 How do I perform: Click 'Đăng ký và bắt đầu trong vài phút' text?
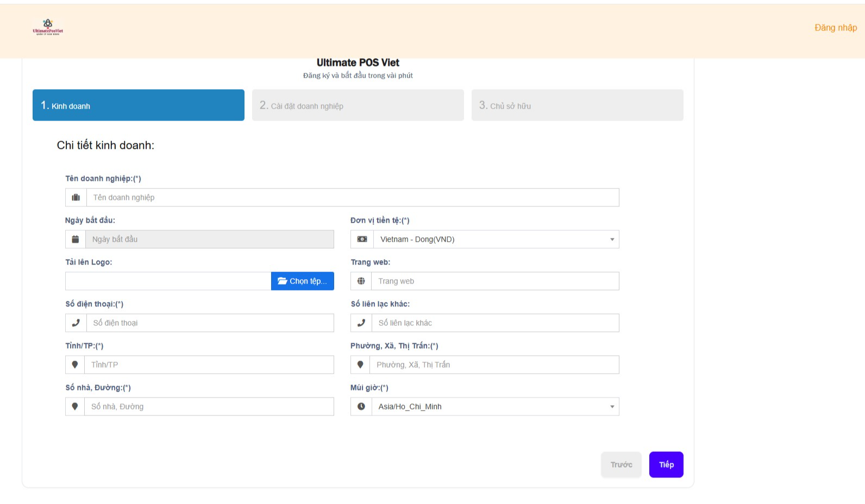coord(358,75)
